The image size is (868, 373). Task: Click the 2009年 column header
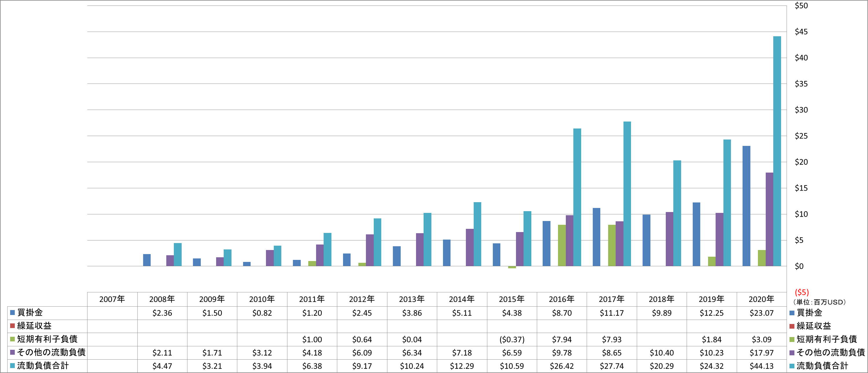point(212,299)
